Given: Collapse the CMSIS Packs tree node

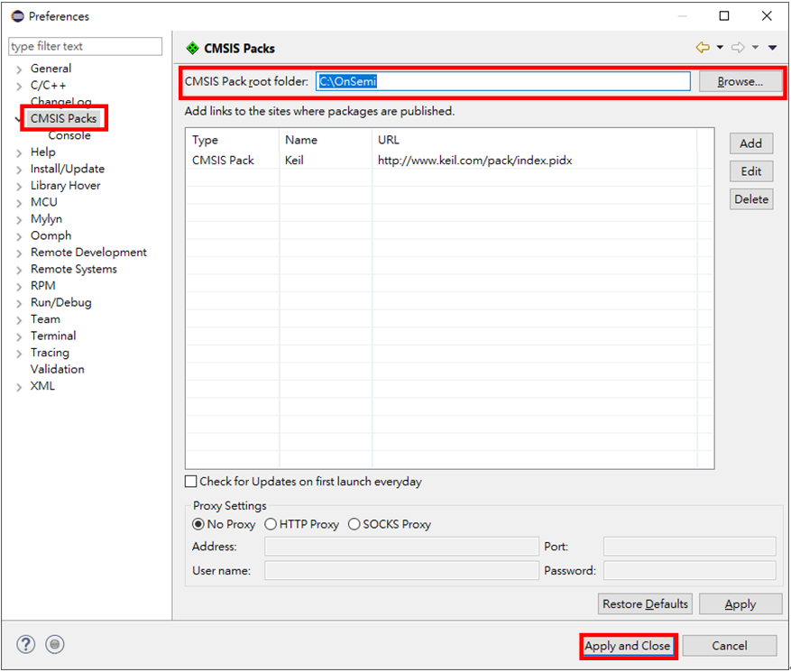Looking at the screenshot, I should coord(17,118).
